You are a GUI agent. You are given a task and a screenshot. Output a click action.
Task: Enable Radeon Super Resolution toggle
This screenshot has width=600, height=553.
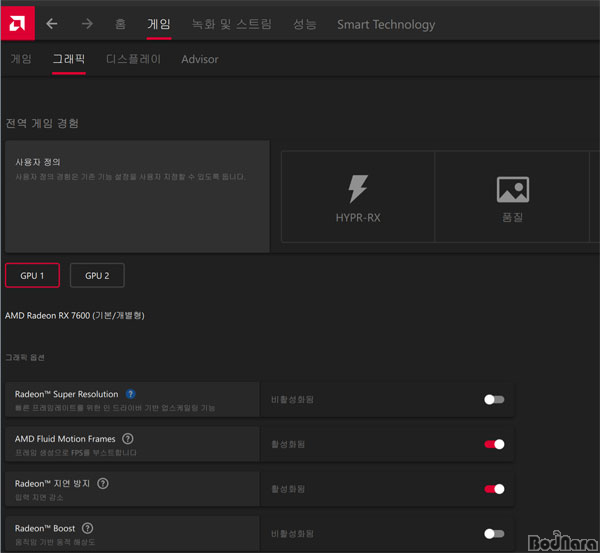(494, 400)
